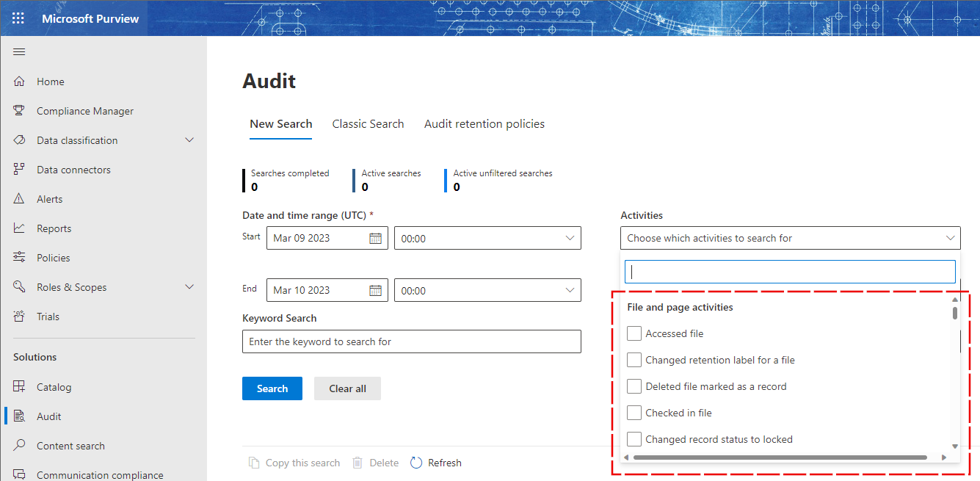Check the Accessed file activity checkbox

(634, 333)
